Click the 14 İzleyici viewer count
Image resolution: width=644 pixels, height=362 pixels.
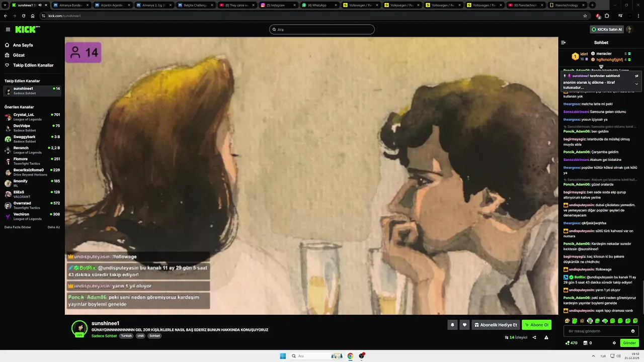coord(516,337)
